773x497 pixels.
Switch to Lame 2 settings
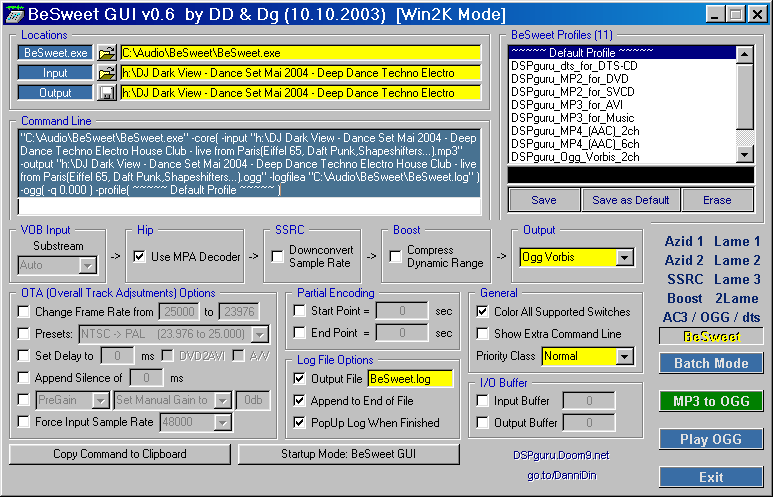[737, 260]
